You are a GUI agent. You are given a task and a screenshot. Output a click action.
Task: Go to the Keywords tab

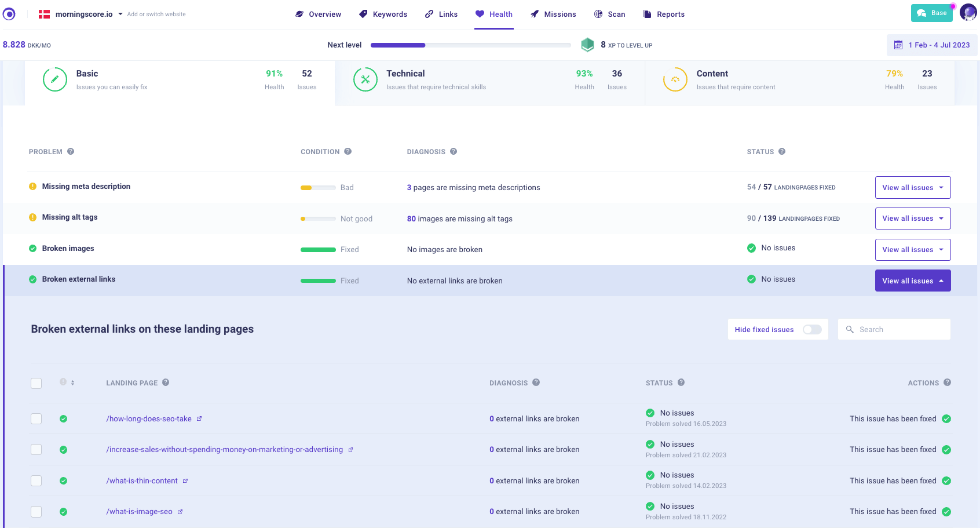[383, 14]
